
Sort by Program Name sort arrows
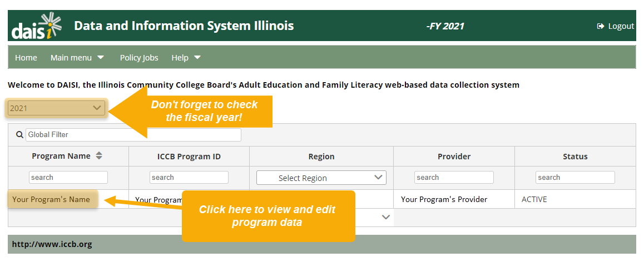(x=99, y=156)
